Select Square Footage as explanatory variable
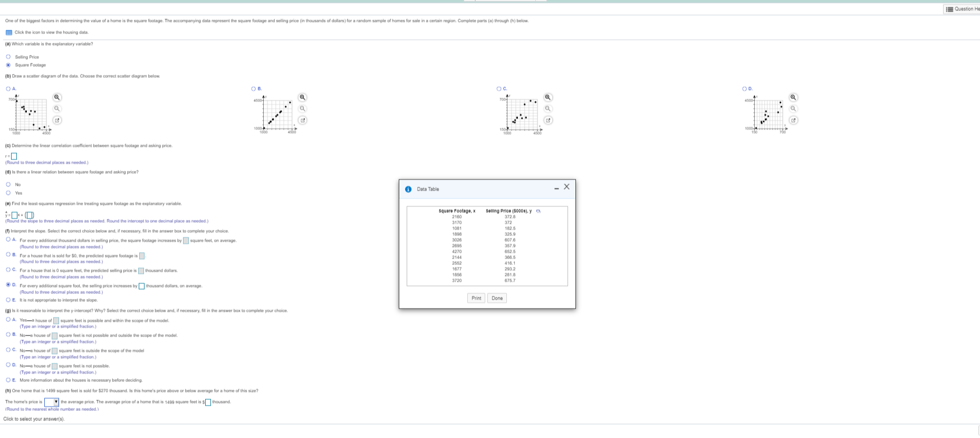Viewport: 980px width, 438px height. [x=8, y=65]
